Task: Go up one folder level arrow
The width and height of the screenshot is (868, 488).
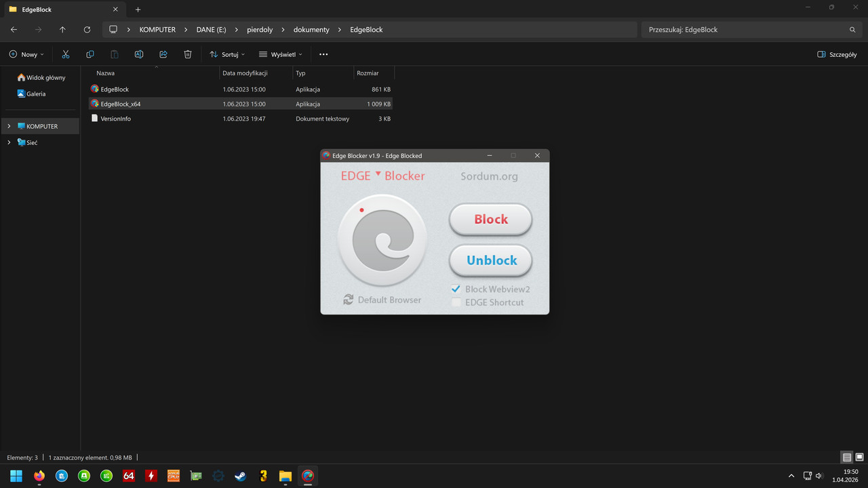Action: [x=62, y=30]
